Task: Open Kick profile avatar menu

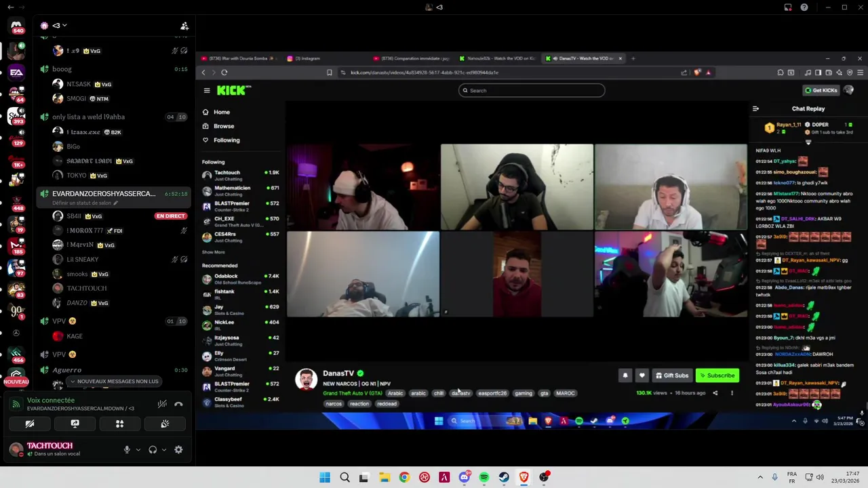Action: [849, 90]
